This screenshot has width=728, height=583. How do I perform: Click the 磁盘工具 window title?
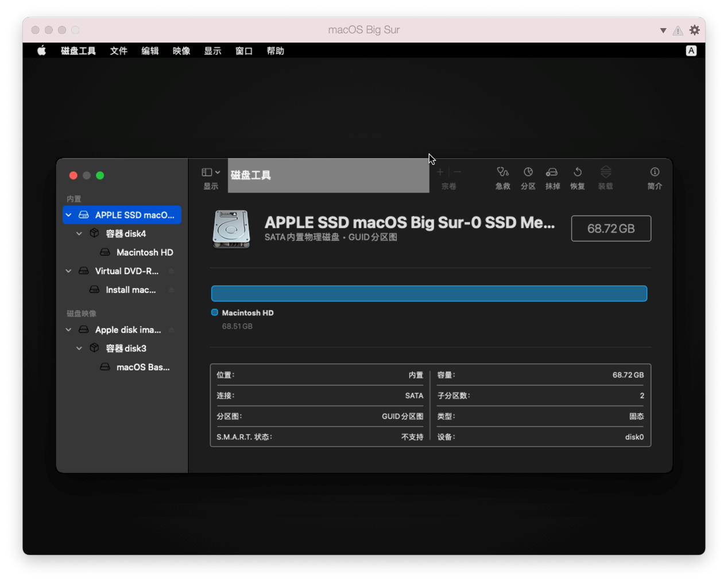point(251,175)
